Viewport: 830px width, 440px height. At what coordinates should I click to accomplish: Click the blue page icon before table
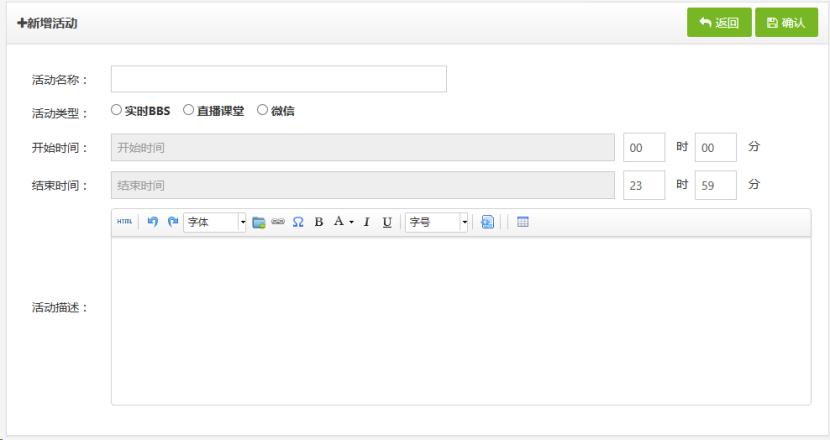tap(487, 222)
